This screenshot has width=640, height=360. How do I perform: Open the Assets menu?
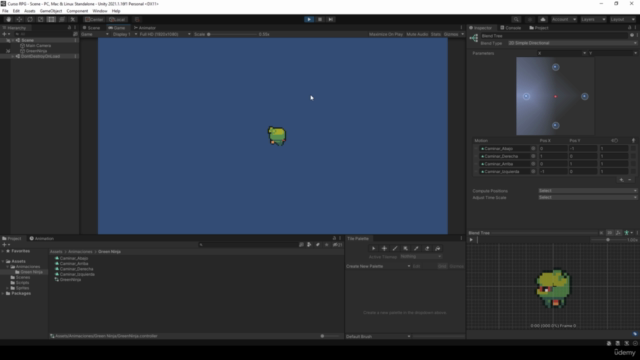[x=29, y=11]
